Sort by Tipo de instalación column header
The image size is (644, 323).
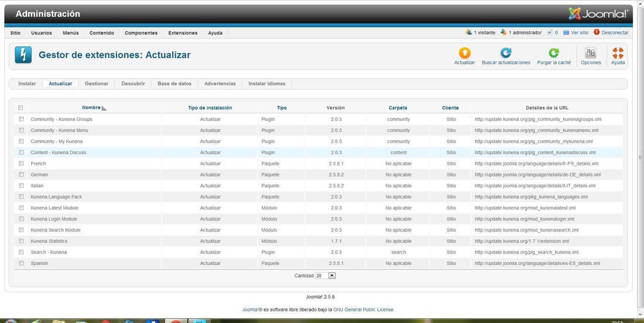210,108
